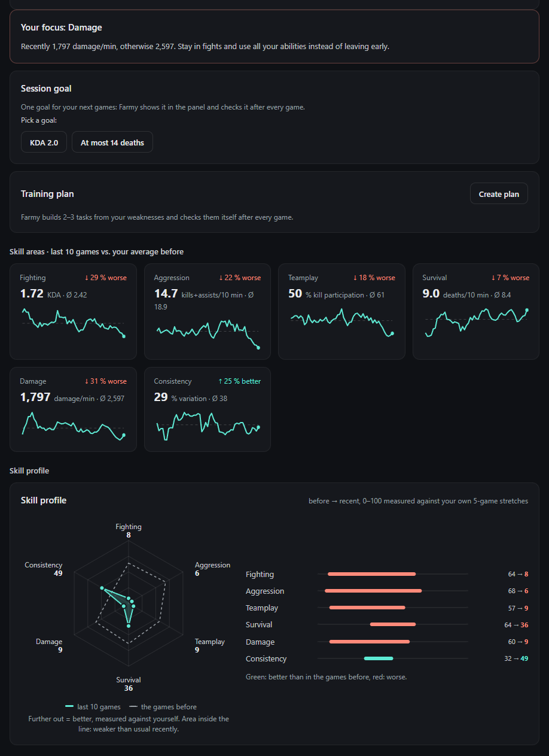This screenshot has height=756, width=549.
Task: Click the '22 % worse' Aggression indicator
Action: coord(240,278)
